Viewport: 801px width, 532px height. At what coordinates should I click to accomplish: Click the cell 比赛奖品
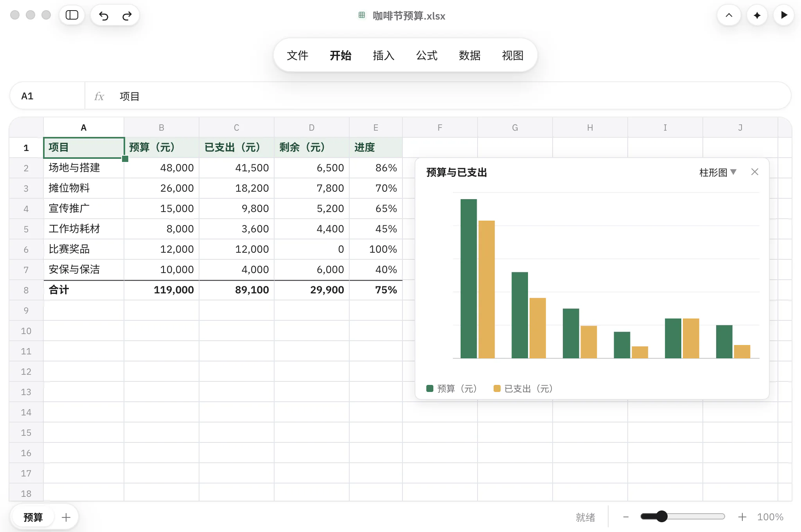click(84, 249)
